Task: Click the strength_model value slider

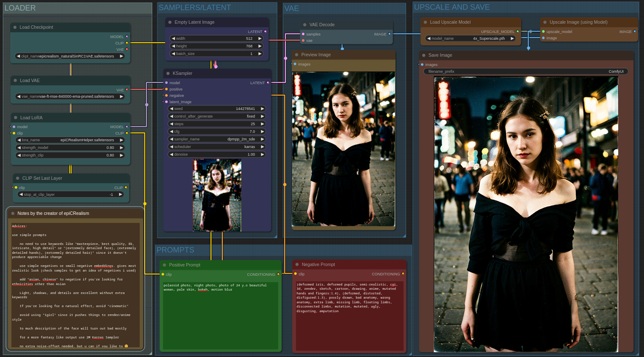Action: coord(70,147)
